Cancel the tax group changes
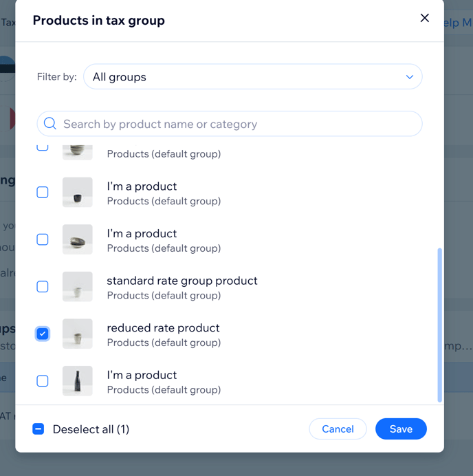Image resolution: width=473 pixels, height=476 pixels. [338, 429]
